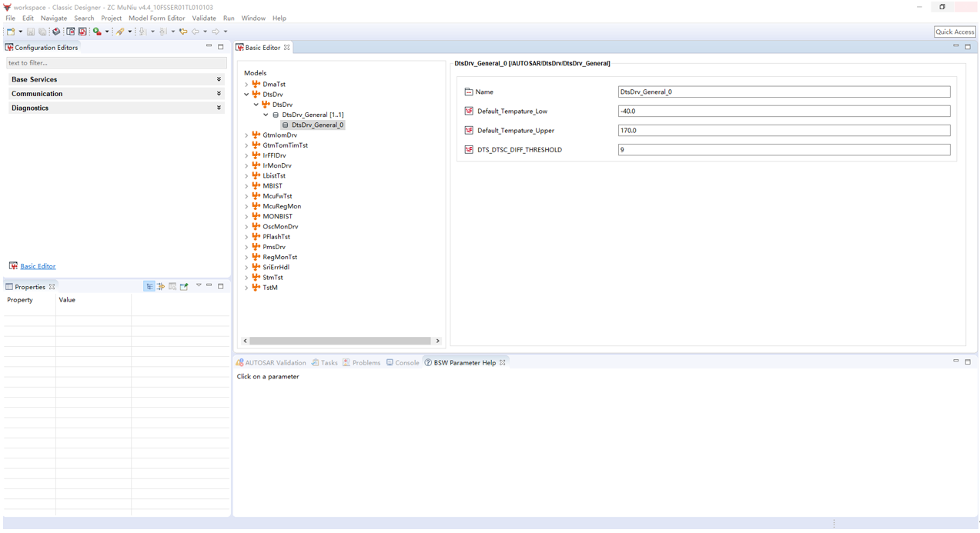Click the Run/launch toolbar icon

[97, 32]
